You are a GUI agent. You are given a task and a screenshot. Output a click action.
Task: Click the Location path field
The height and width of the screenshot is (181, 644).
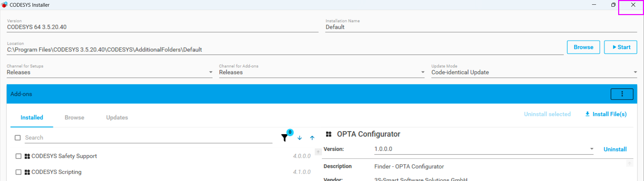coord(285,50)
